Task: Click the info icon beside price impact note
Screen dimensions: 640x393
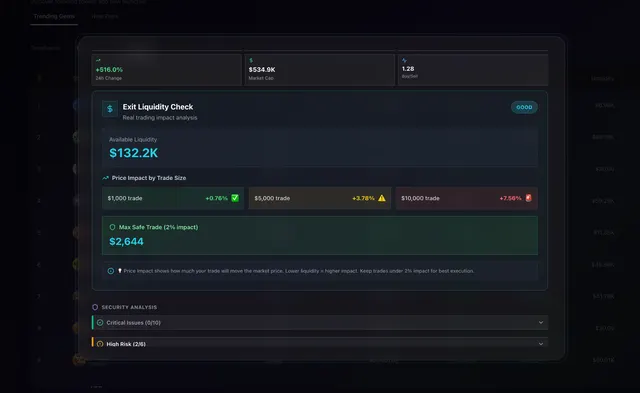Action: point(111,271)
